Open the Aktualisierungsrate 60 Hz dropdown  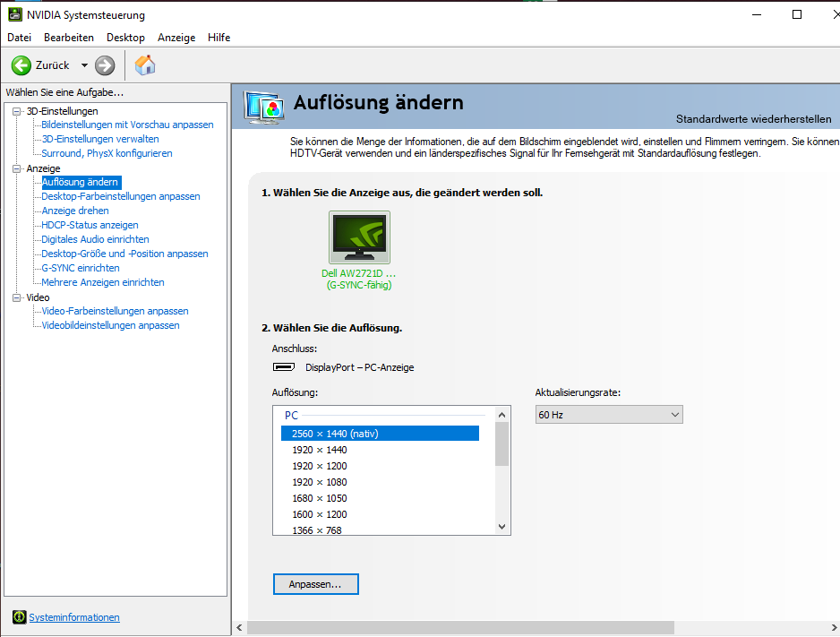(x=609, y=415)
